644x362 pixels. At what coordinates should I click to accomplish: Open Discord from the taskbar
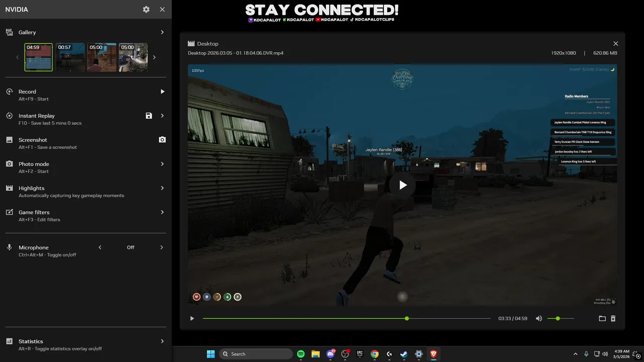click(x=331, y=354)
